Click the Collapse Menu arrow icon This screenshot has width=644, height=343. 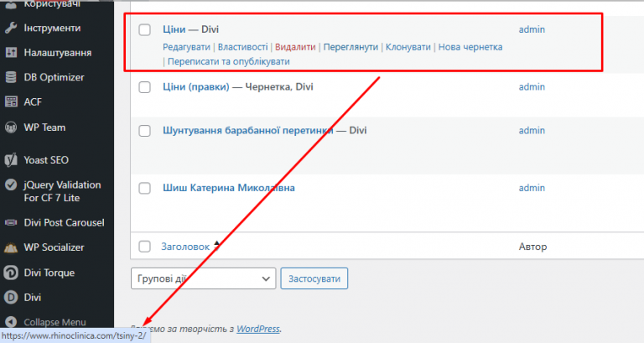(x=11, y=322)
